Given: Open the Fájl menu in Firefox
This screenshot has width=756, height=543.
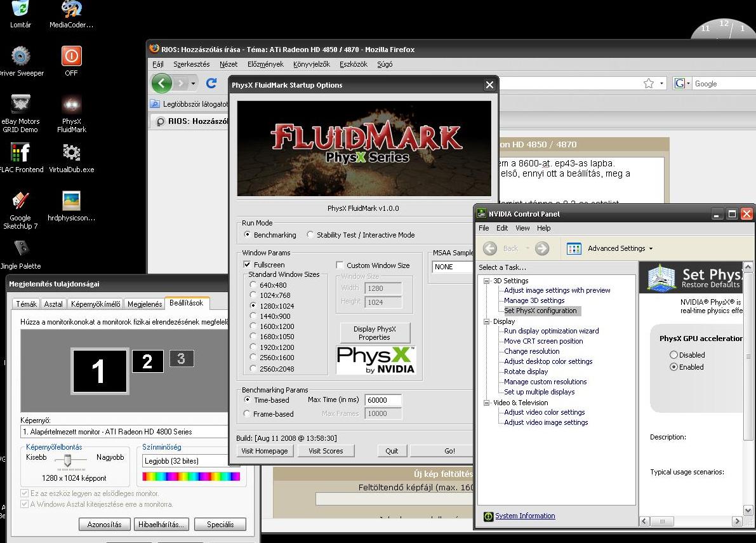Looking at the screenshot, I should [157, 64].
